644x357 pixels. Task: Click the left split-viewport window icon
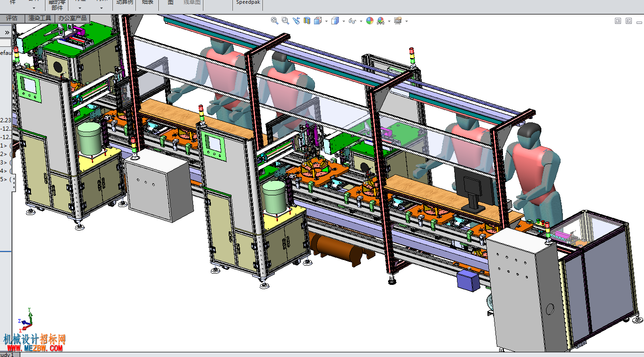[618, 21]
